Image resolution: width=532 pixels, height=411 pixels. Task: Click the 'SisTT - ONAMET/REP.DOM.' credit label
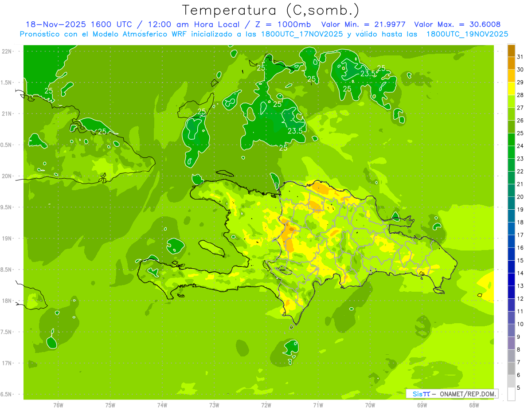[x=452, y=394]
